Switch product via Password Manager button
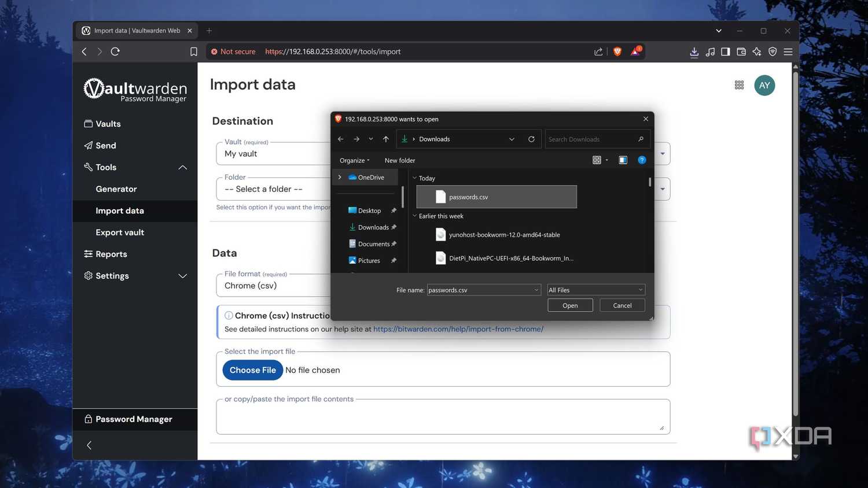 [x=135, y=419]
